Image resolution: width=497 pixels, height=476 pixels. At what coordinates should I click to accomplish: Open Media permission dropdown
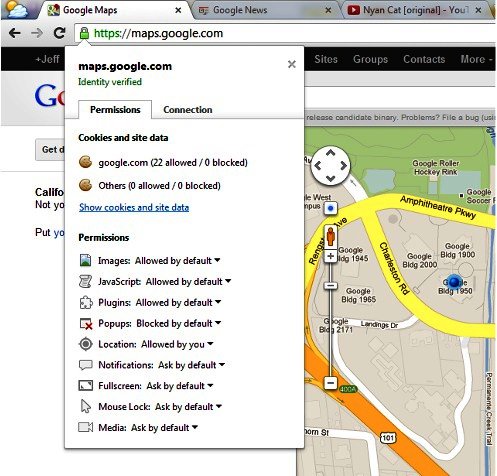pos(195,427)
